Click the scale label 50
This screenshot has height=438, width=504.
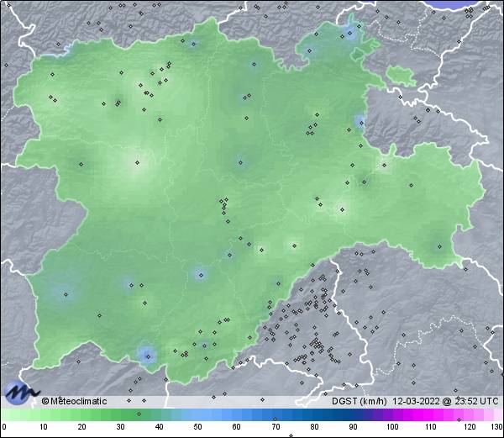pos(197,427)
